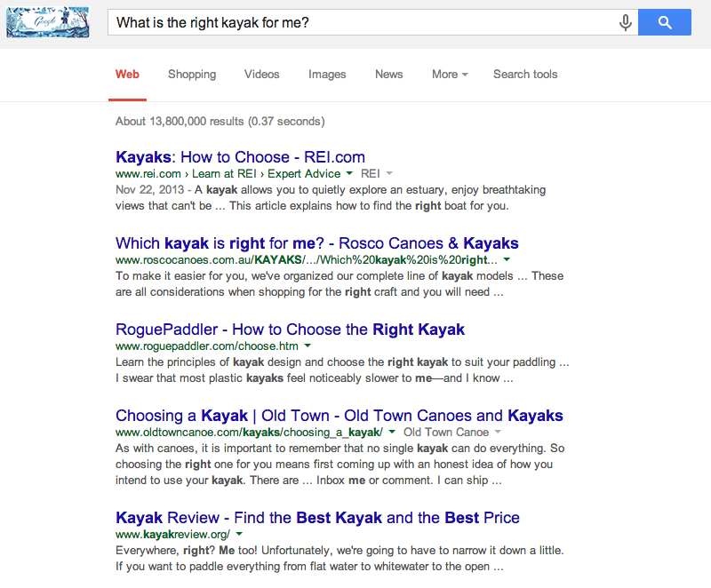Click the blue magnifier search button
711x588 pixels.
click(x=664, y=22)
